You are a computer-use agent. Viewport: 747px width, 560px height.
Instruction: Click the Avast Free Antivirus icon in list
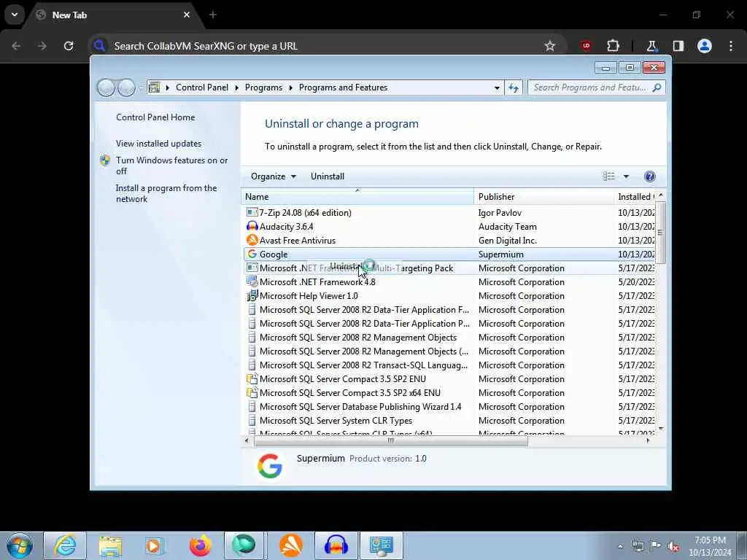click(x=252, y=240)
